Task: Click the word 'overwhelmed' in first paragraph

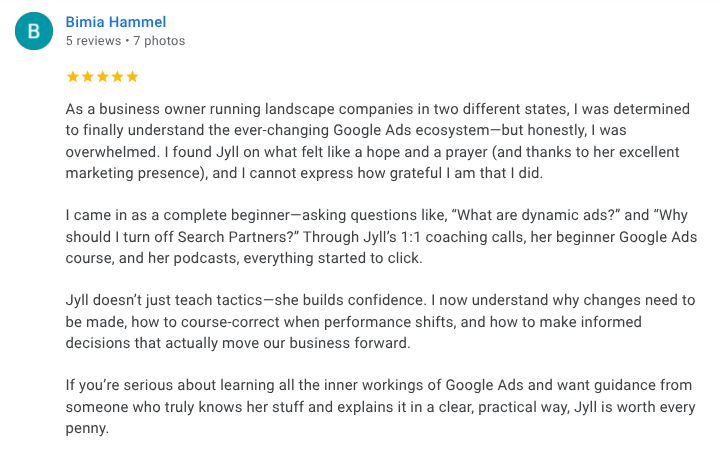Action: click(x=111, y=152)
